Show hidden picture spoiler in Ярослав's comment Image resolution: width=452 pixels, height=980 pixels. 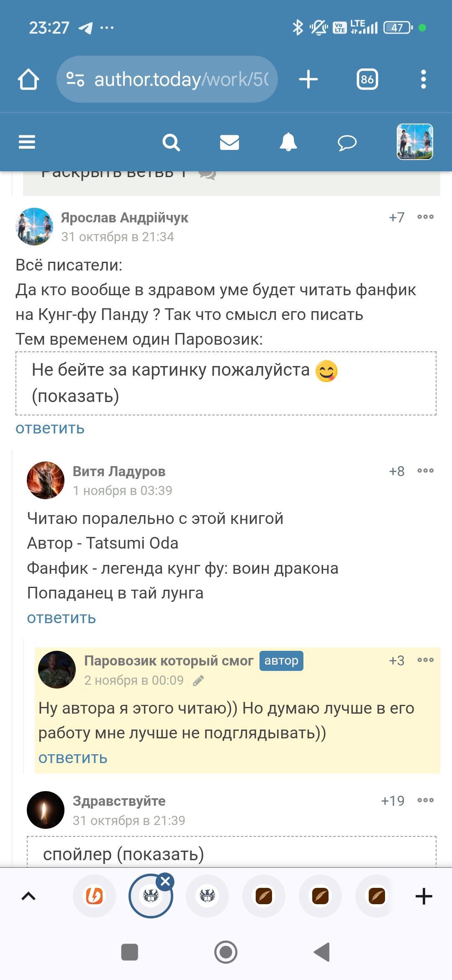pos(75,396)
